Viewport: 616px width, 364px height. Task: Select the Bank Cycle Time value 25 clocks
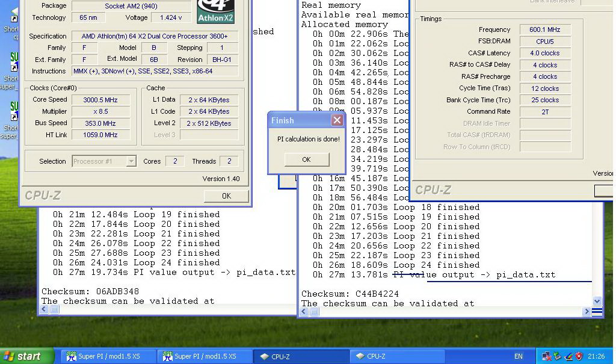(545, 100)
